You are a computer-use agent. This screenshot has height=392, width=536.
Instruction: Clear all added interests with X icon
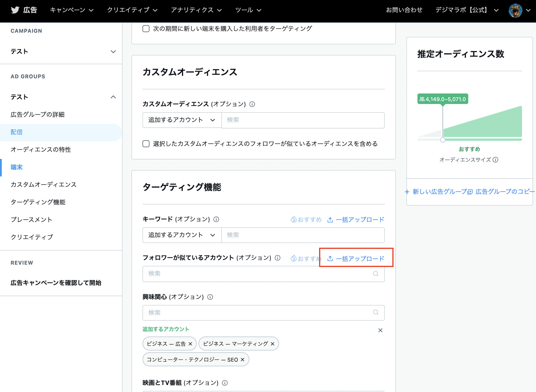(380, 330)
